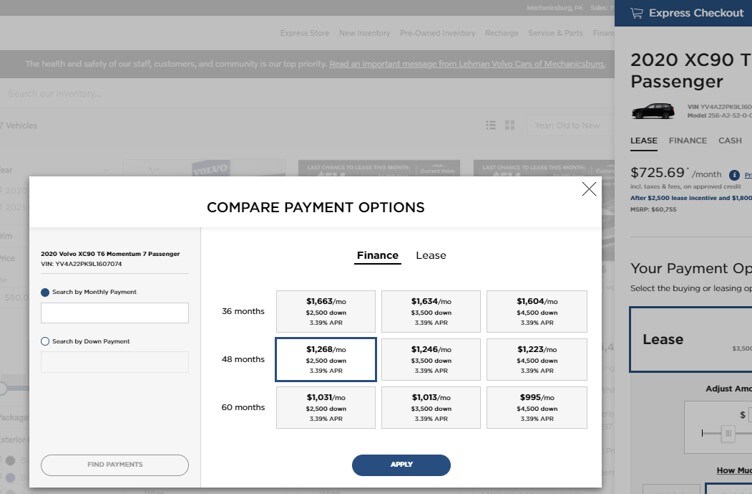Switch to the Lease tab in dialog
752x494 pixels.
tap(431, 255)
